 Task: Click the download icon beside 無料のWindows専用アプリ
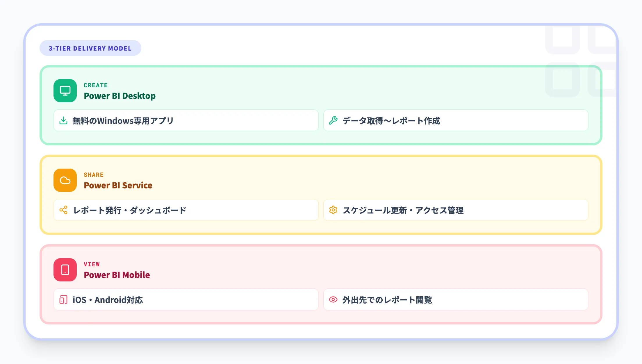pos(63,120)
